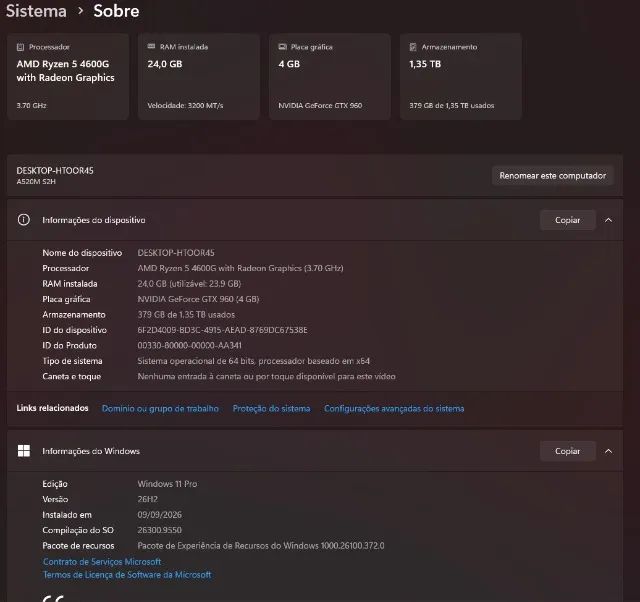Click the Links relacionados label

point(52,408)
